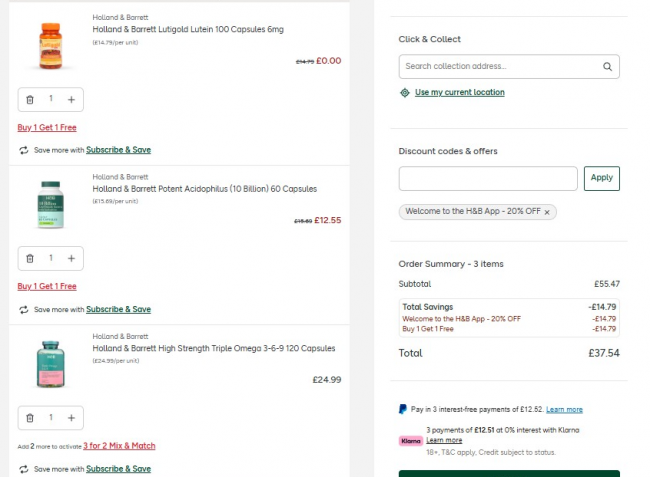Increase Lutigold Lutein quantity with the plus icon
Viewport: 650px width, 477px height.
[71, 99]
